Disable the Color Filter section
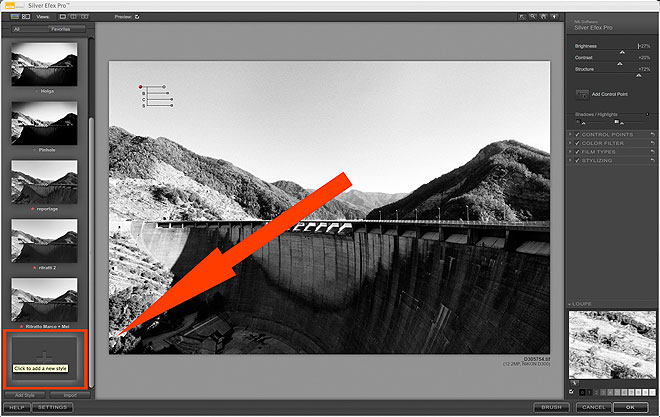660x417 pixels. 577,143
